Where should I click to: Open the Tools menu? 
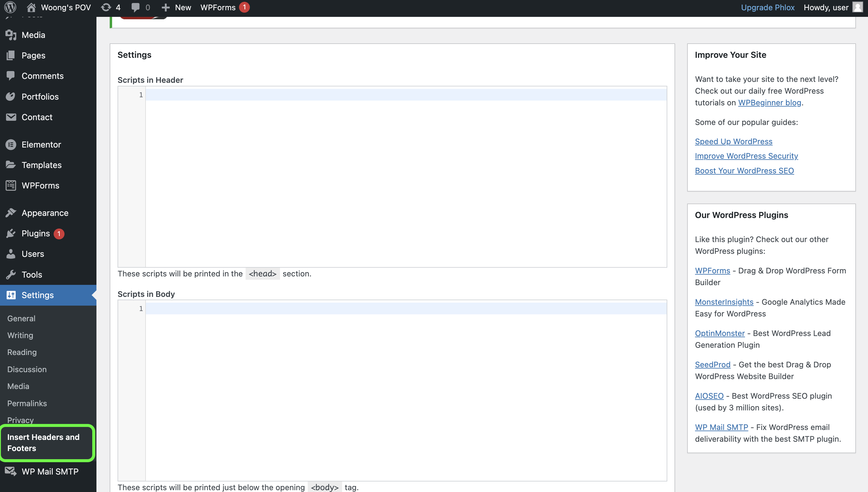click(32, 274)
